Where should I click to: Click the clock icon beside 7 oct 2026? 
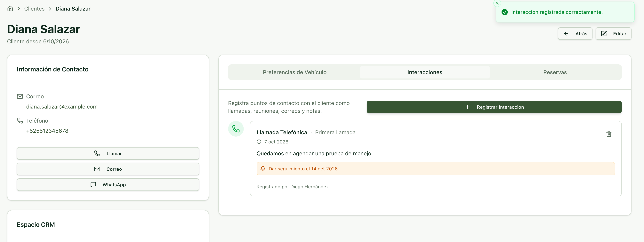coord(259,142)
